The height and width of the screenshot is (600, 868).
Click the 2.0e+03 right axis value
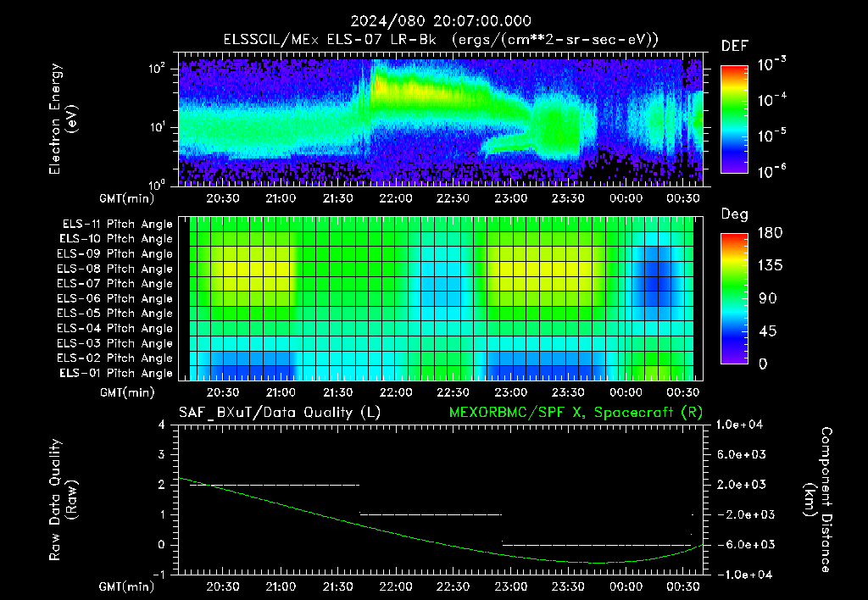pyautogui.click(x=741, y=484)
